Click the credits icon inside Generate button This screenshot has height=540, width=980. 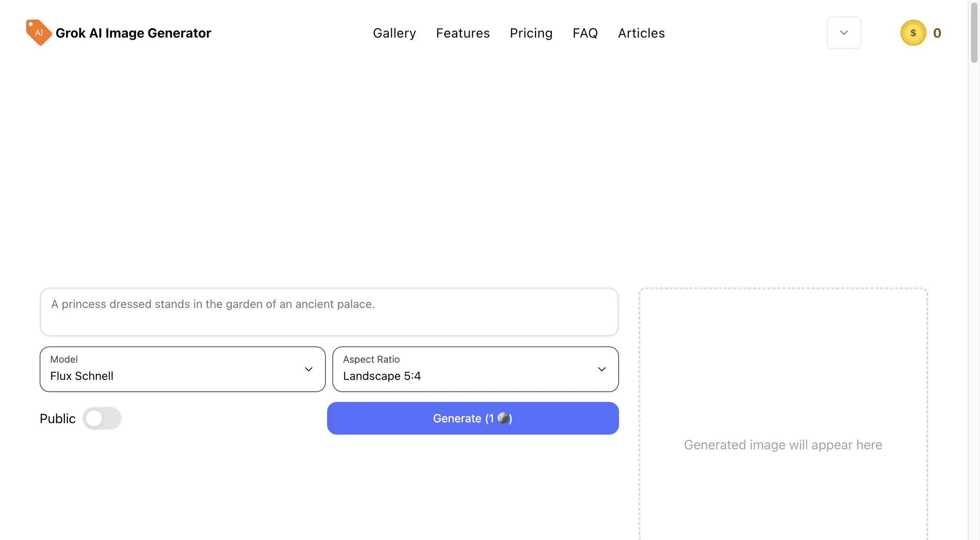503,418
